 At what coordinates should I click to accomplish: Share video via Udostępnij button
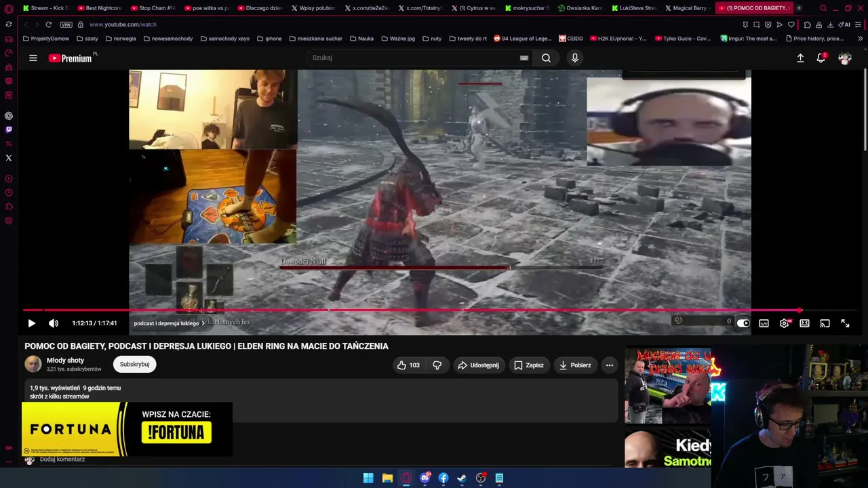point(478,365)
